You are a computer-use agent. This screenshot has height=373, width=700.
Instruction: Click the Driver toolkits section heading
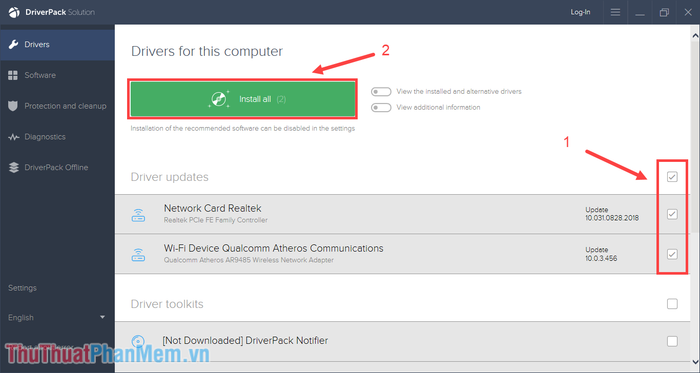(167, 304)
